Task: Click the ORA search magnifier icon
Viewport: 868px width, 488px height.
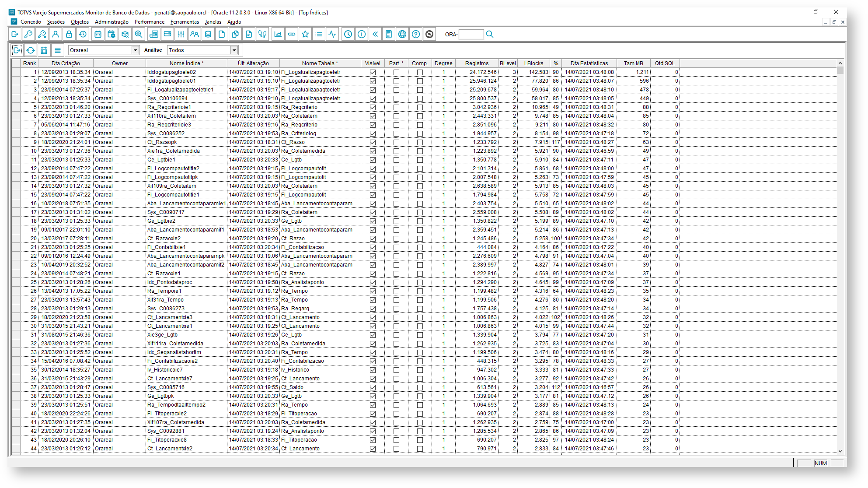Action: [490, 34]
